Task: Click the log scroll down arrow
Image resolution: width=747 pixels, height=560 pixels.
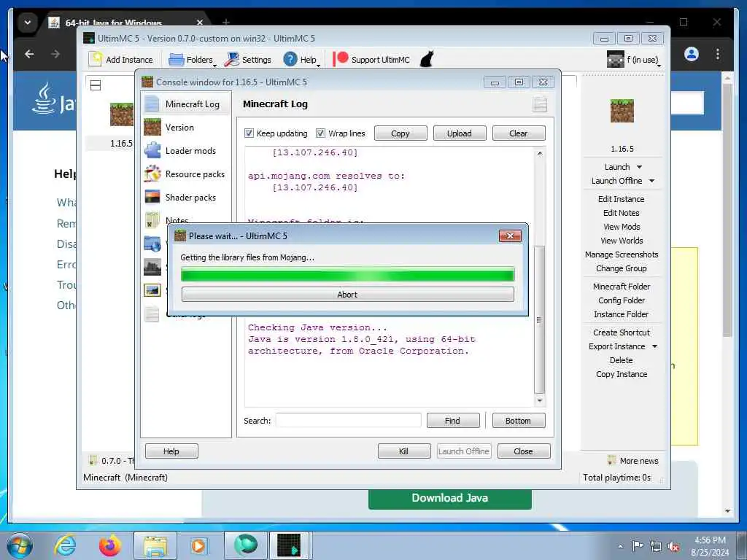Action: (x=539, y=400)
